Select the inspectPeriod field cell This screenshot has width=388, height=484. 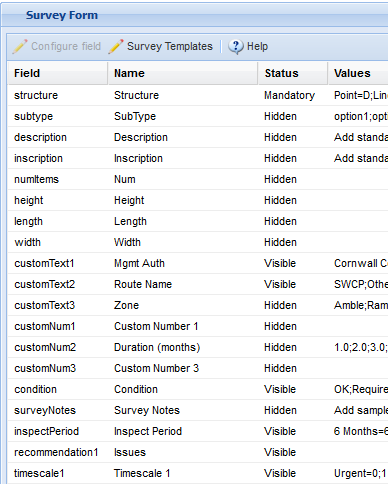58,431
